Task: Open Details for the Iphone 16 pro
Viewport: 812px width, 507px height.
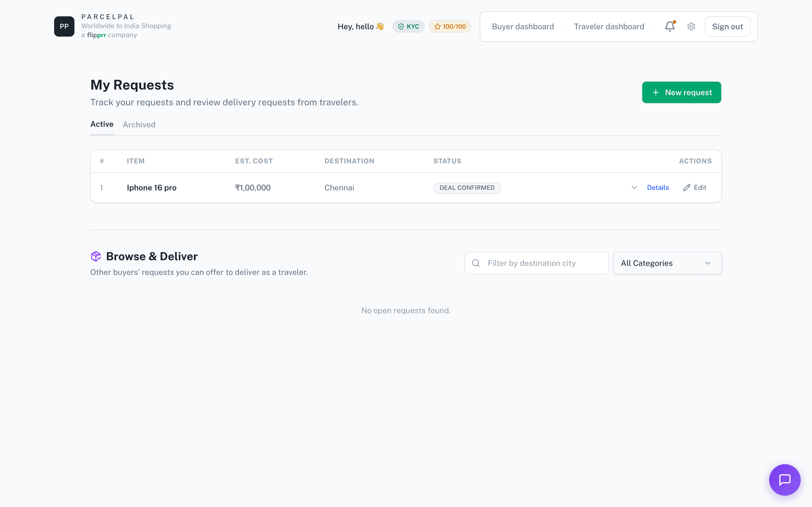Action: coord(658,187)
